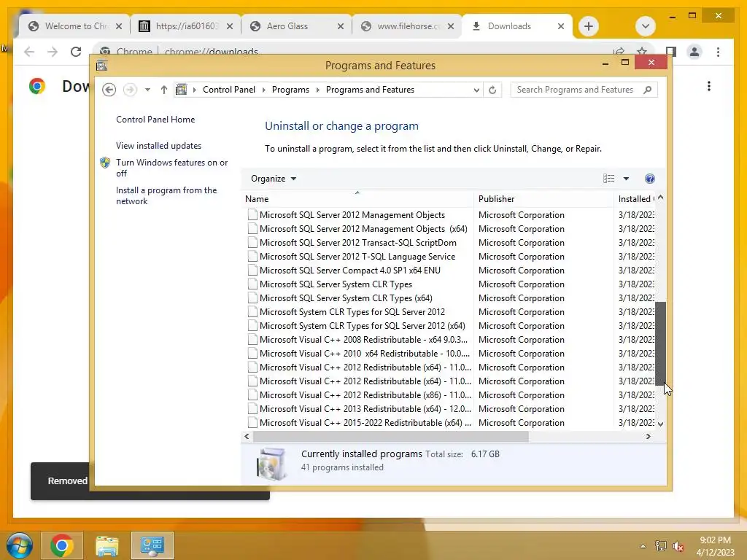Viewport: 747px width, 560px height.
Task: Open Chrome main three-dot menu
Action: point(719,52)
